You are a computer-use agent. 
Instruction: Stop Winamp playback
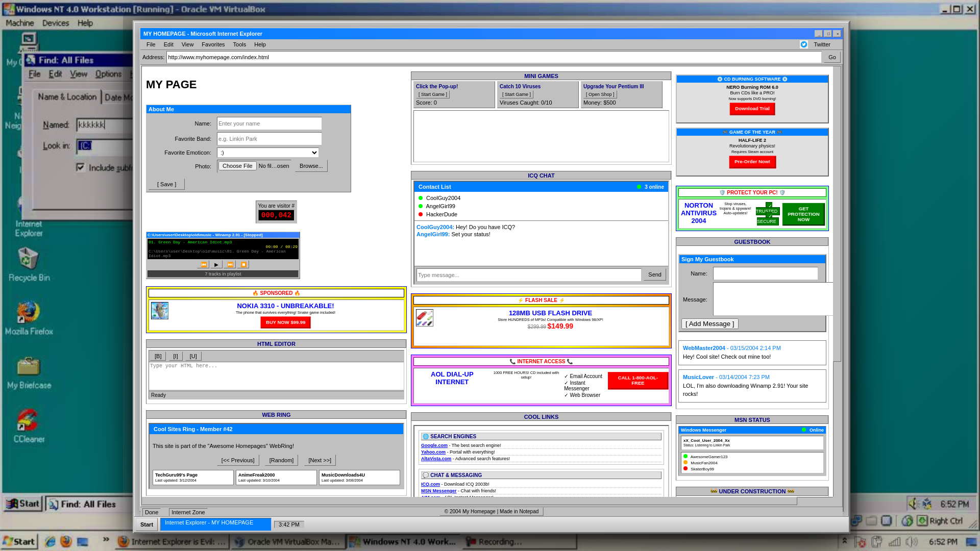[243, 264]
